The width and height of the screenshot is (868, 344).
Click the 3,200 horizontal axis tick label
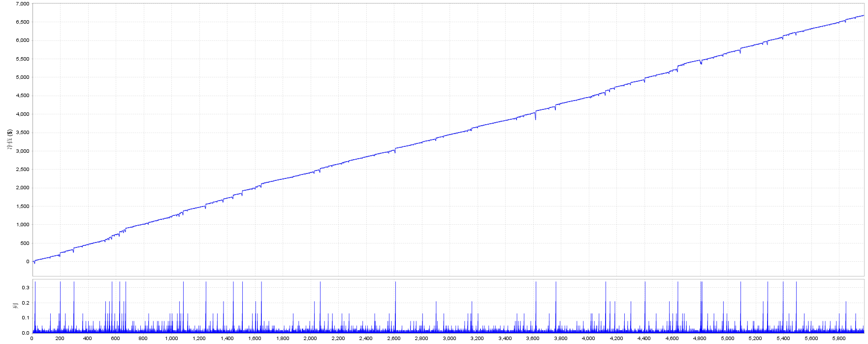click(x=477, y=339)
